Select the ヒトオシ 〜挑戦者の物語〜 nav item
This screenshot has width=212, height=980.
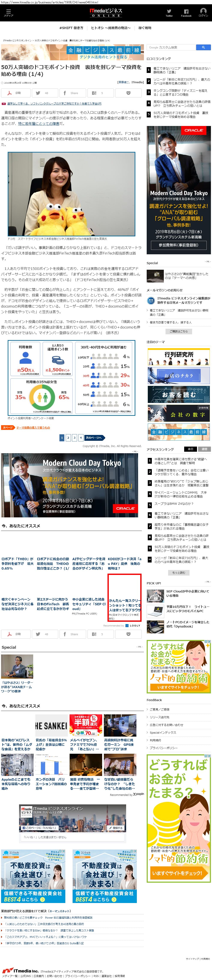click(111, 28)
